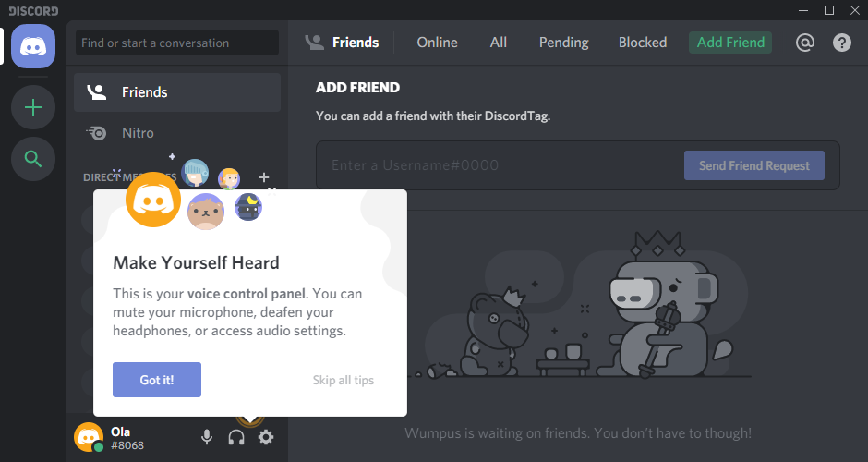The height and width of the screenshot is (462, 868).
Task: Click the Ola #8068 username text
Action: tap(127, 438)
